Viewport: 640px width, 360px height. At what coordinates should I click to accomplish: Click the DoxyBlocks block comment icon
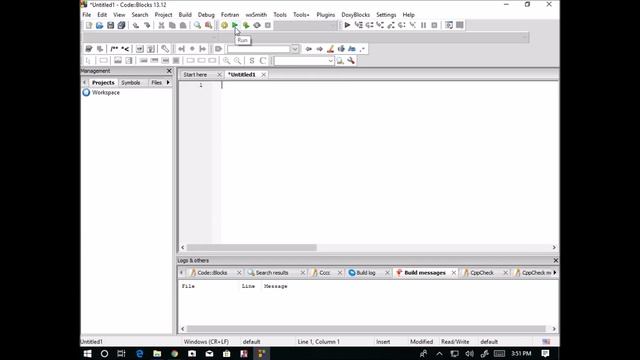(x=114, y=49)
